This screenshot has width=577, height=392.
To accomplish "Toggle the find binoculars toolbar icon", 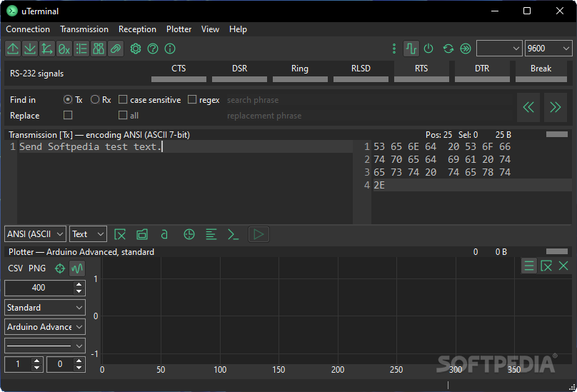I will click(99, 49).
